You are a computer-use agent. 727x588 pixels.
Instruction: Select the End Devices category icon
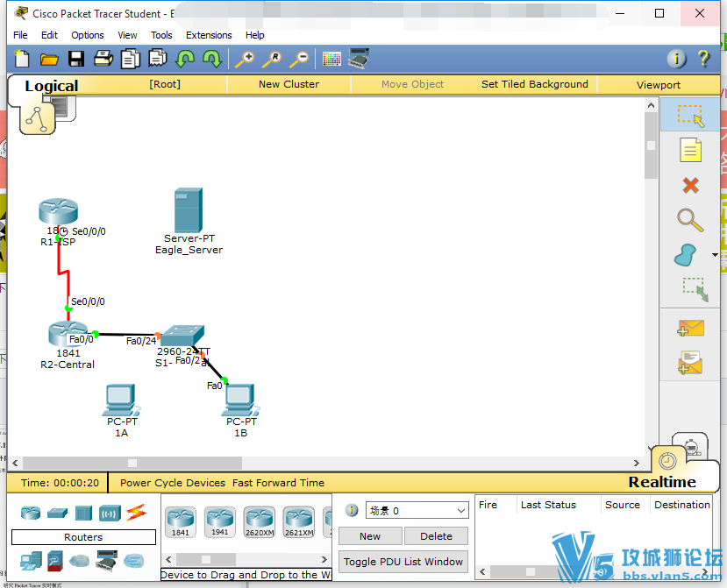(31, 561)
